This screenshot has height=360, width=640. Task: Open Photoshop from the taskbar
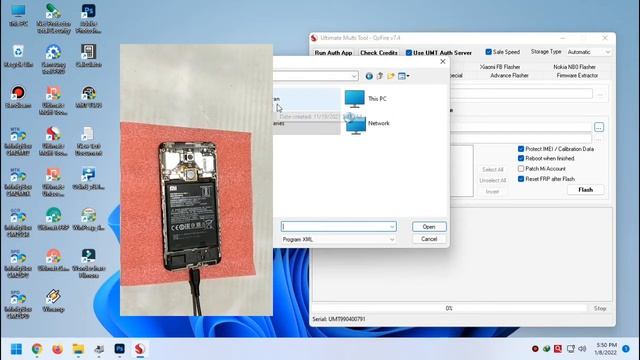tap(119, 349)
